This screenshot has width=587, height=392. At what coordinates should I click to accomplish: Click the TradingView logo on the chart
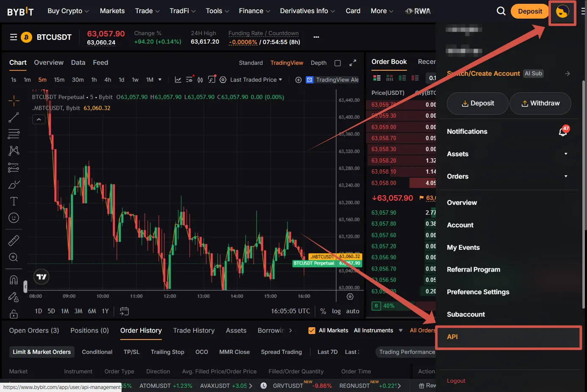(x=42, y=277)
